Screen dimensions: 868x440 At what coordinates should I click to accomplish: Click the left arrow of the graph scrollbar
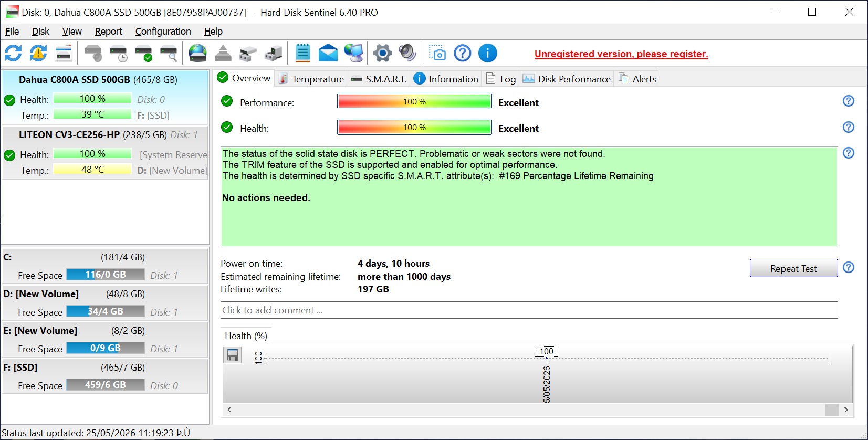[x=229, y=410]
